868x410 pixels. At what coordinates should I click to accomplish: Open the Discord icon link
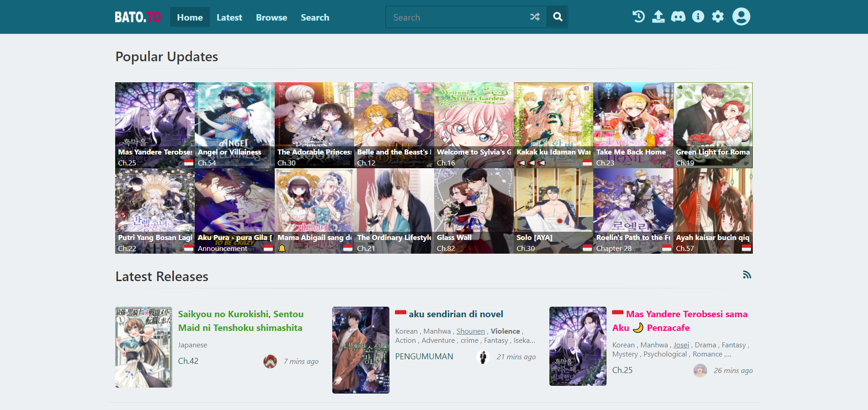(678, 17)
